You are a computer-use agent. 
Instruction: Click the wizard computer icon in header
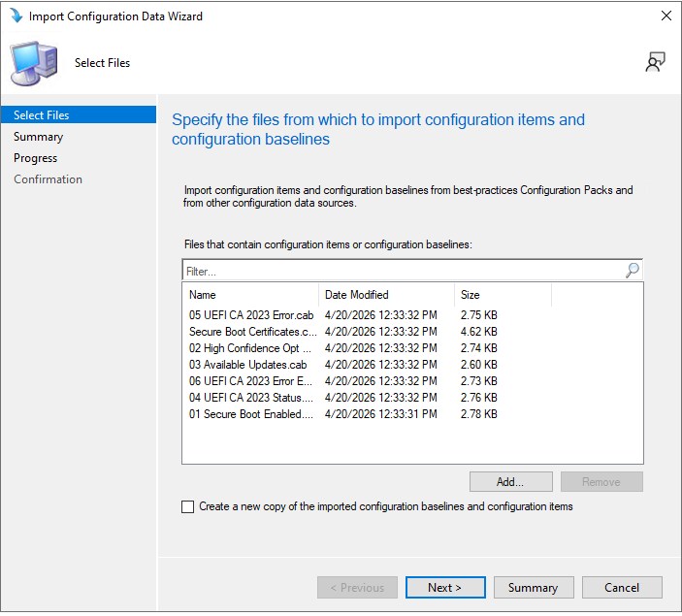(x=32, y=63)
